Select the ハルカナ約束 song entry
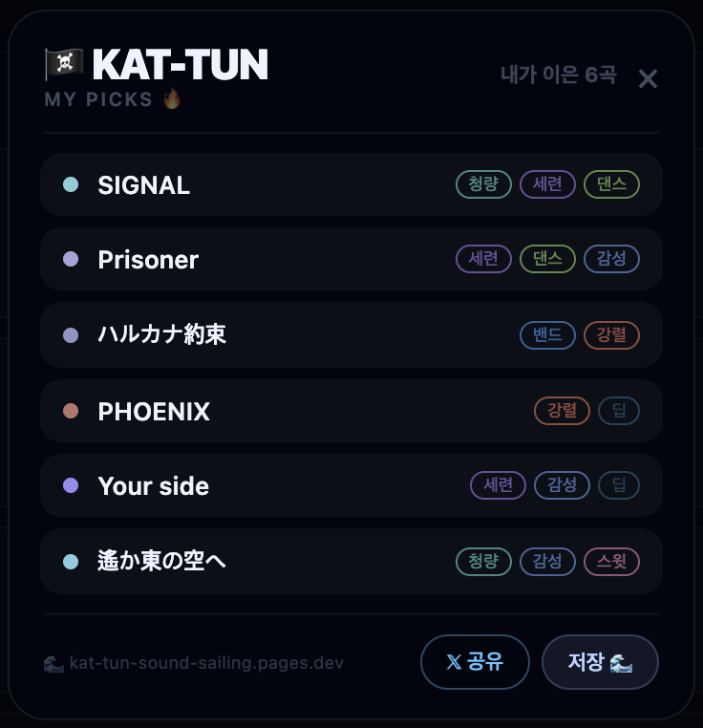Viewport: 703px width, 728px height. (351, 334)
